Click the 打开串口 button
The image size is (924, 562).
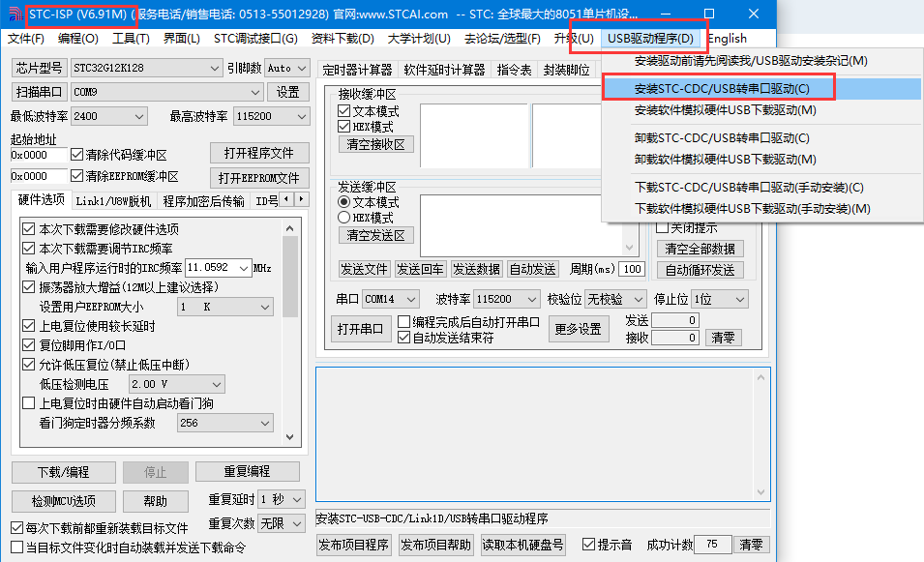(x=360, y=329)
